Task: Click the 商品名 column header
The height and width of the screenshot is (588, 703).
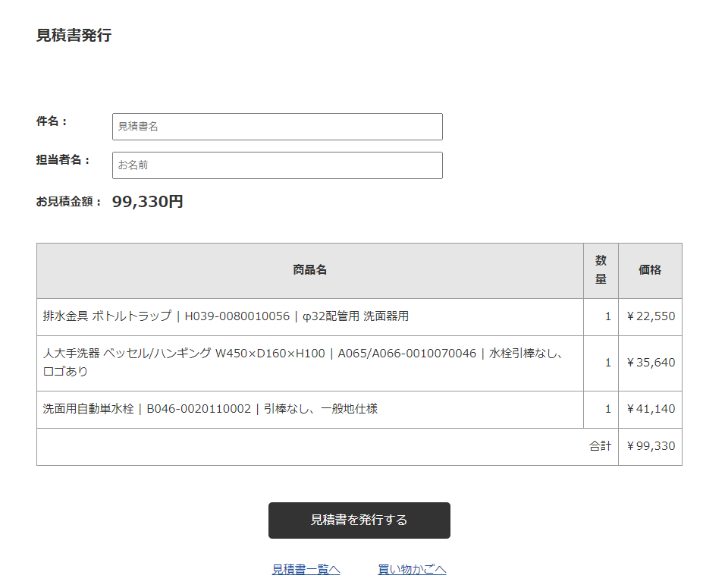Action: coord(309,270)
